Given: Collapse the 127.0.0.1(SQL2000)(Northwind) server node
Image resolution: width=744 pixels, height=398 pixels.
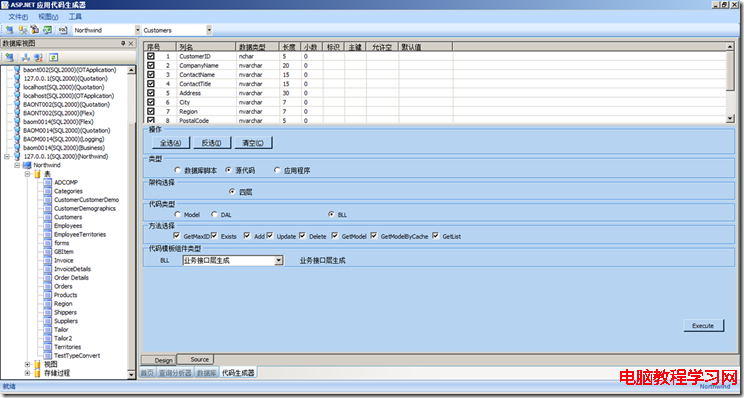Looking at the screenshot, I should coord(7,157).
